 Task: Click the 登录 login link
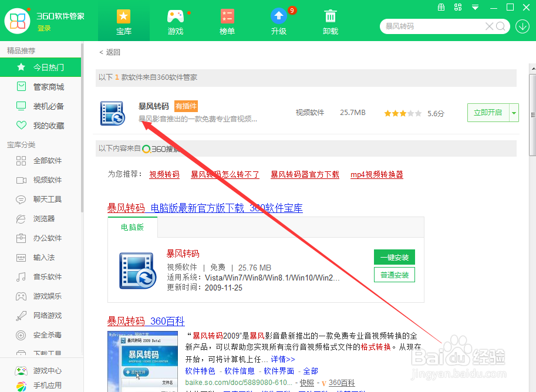click(44, 28)
